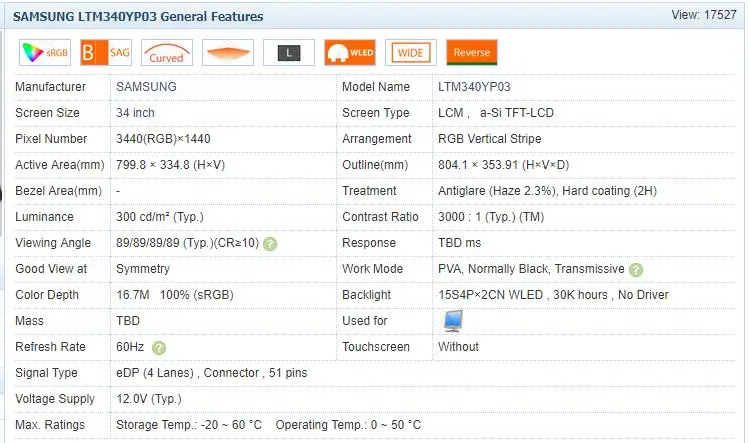The image size is (749, 443).
Task: Click the 300 cd/m² luminance value
Action: 160,217
